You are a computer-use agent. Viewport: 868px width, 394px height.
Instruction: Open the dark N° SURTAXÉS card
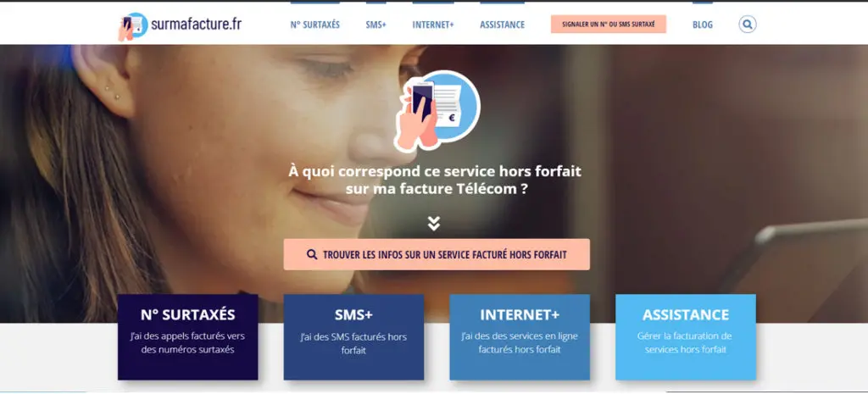click(187, 337)
